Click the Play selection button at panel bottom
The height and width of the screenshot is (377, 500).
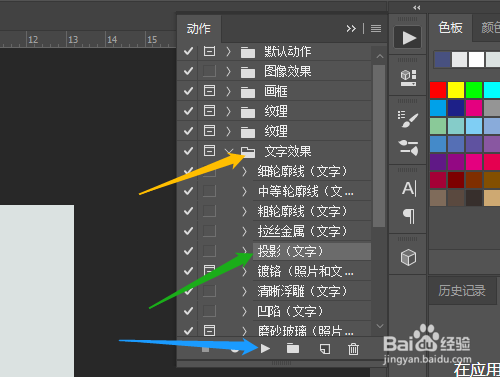tap(265, 349)
